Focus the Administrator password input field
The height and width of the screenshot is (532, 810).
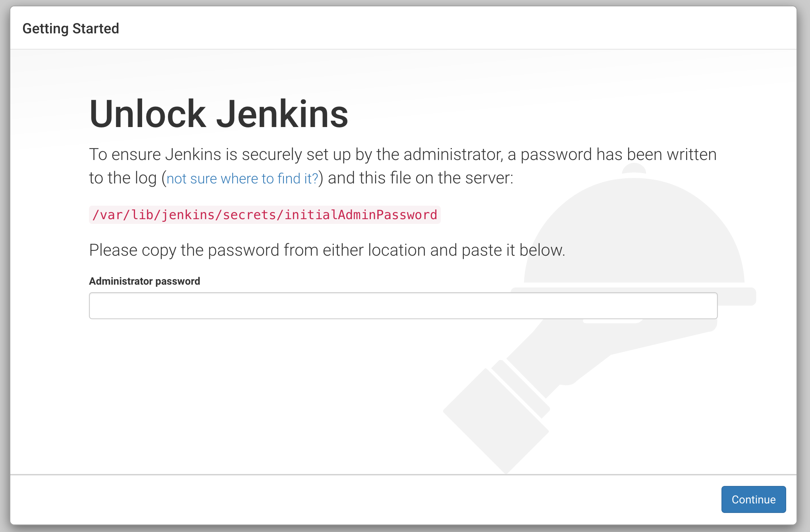click(x=403, y=306)
